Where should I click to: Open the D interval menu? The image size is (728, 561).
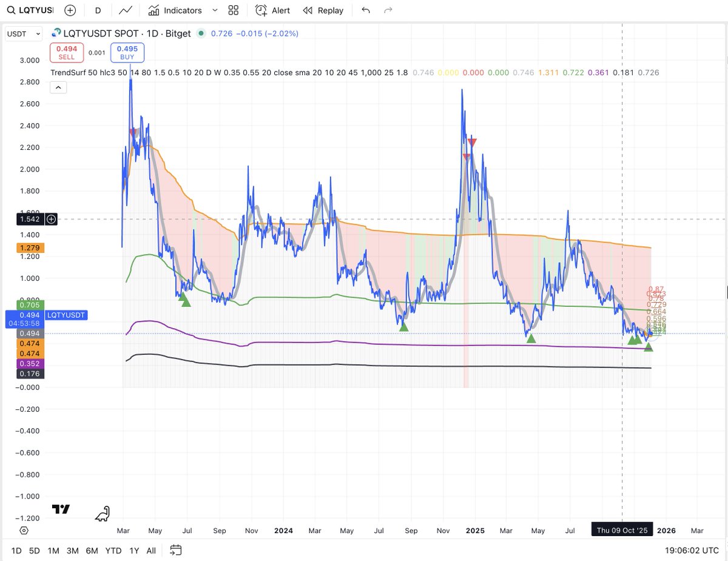coord(98,10)
